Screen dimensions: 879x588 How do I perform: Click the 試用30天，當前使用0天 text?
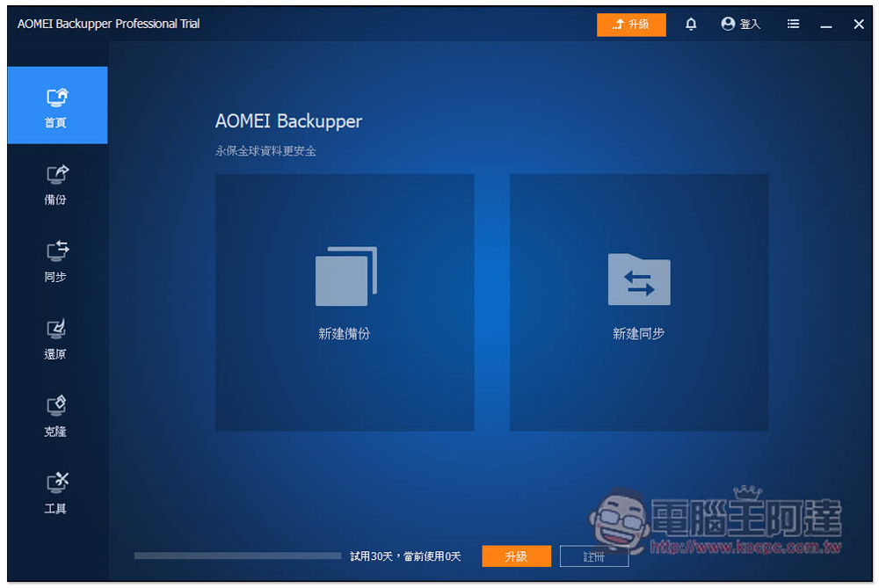pos(405,556)
